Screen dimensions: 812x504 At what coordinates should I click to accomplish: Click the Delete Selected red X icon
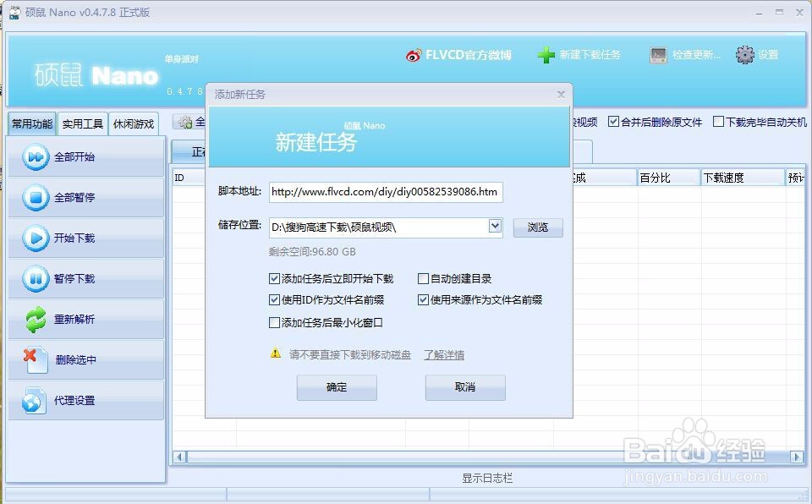click(35, 360)
